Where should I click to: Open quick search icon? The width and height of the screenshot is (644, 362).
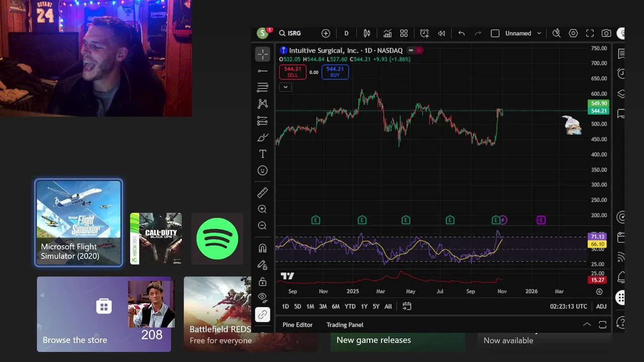point(556,33)
